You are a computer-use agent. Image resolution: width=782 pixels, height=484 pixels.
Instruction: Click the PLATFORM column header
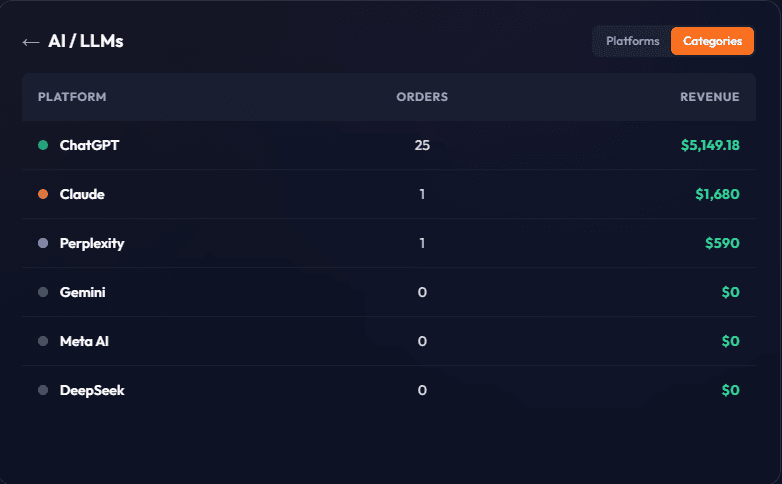pos(72,97)
